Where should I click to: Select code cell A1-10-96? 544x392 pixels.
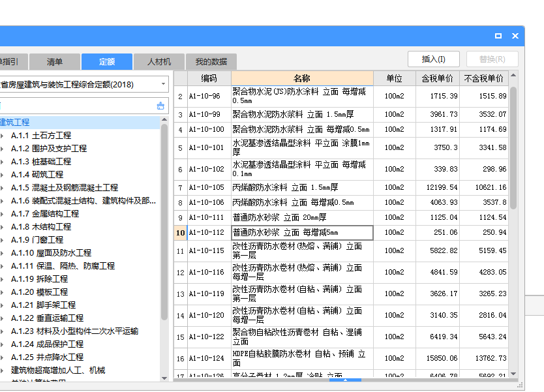pyautogui.click(x=209, y=96)
